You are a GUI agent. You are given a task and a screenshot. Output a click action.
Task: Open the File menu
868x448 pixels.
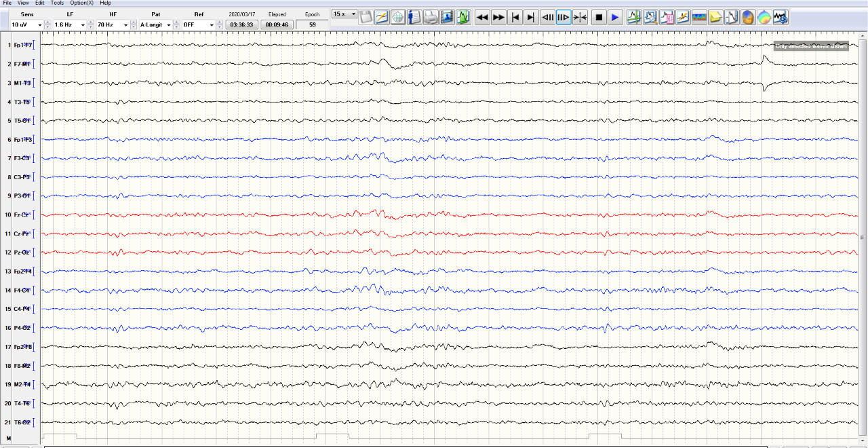(7, 3)
